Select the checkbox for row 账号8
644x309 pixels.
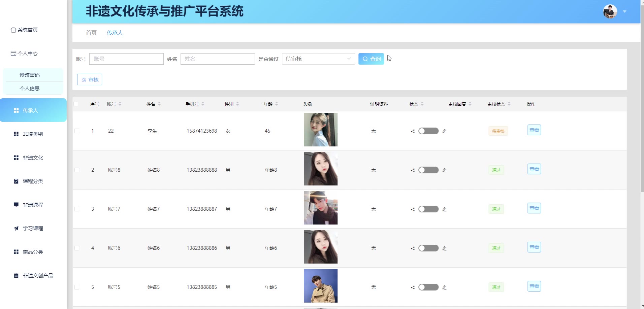(77, 170)
